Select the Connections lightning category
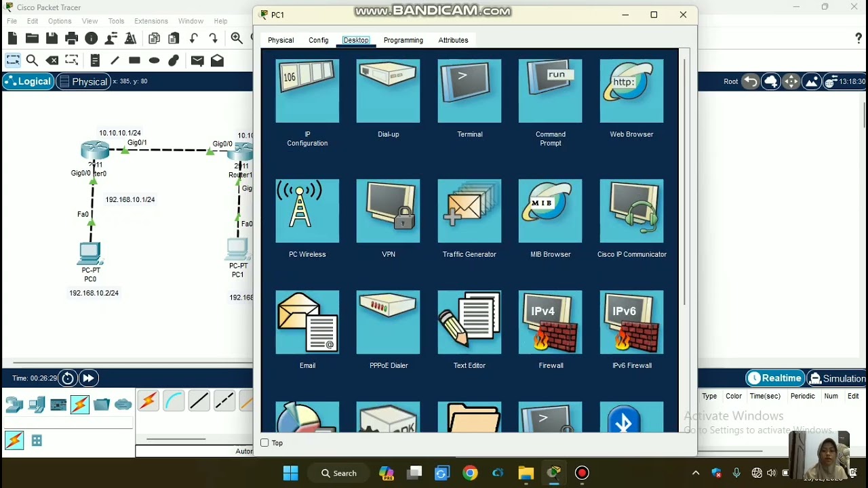The image size is (868, 488). coord(80,405)
